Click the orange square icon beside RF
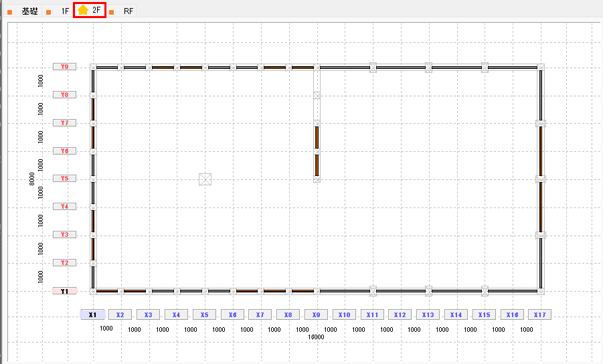Screen dimensions: 603x364 pyautogui.click(x=111, y=12)
